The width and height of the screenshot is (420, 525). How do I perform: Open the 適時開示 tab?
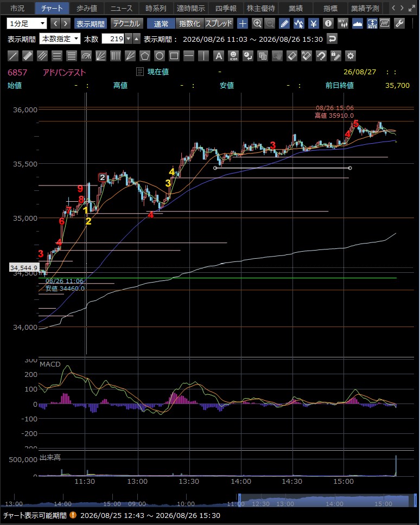point(191,8)
